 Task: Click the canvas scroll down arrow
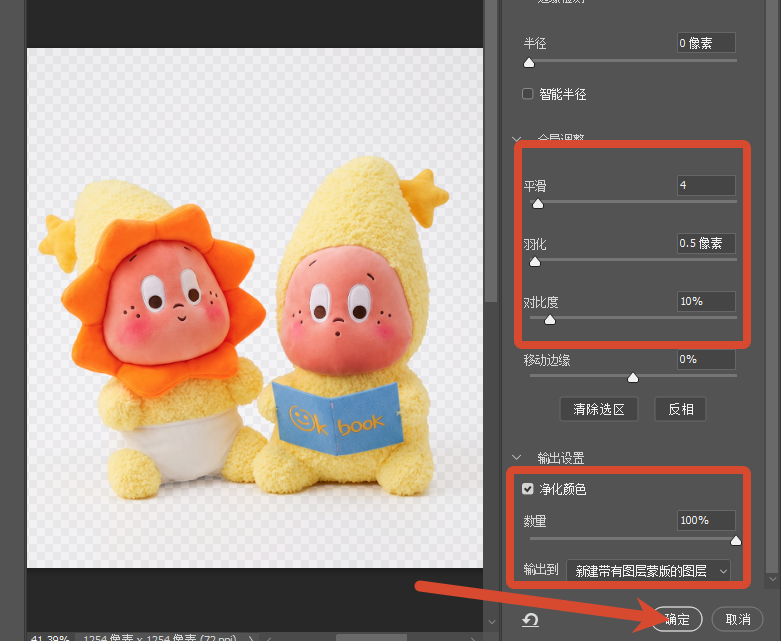(492, 622)
